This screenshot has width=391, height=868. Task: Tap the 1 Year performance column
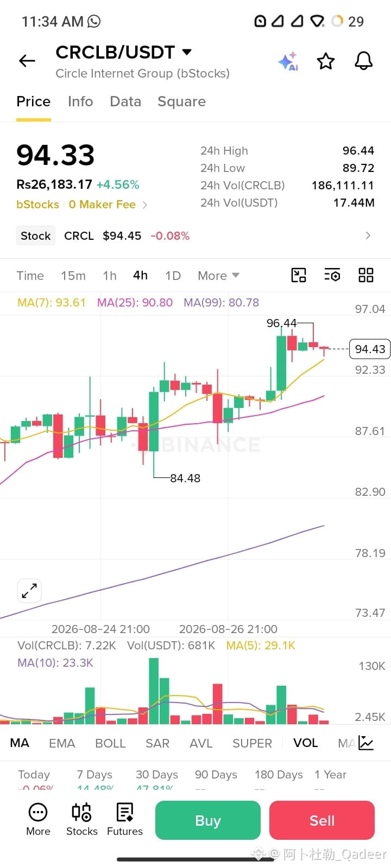[x=330, y=780]
